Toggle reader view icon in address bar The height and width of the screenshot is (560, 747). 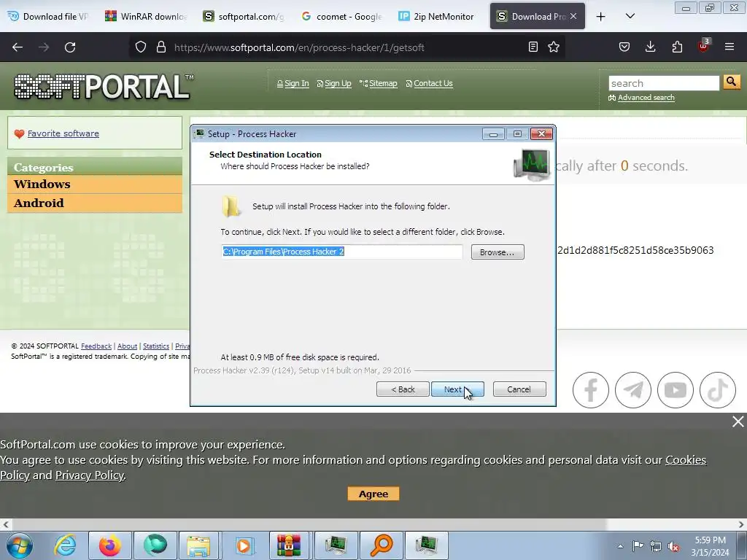533,47
